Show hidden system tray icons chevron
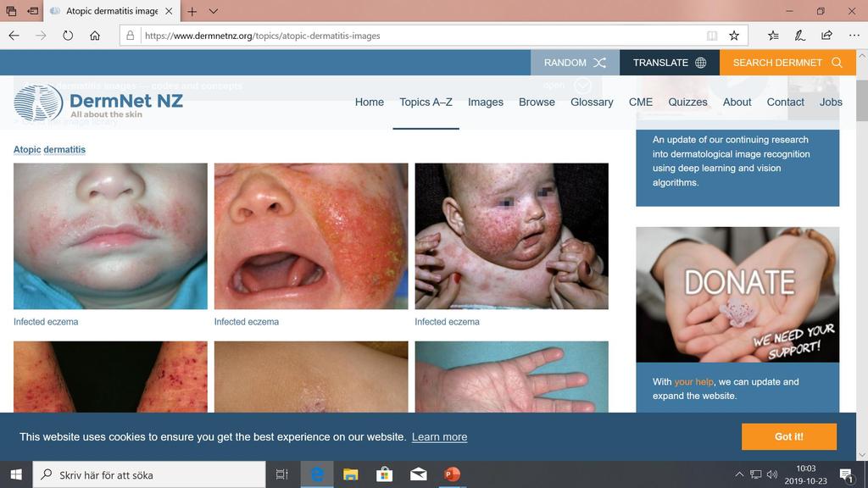Screen dimensions: 868x488 click(739, 474)
